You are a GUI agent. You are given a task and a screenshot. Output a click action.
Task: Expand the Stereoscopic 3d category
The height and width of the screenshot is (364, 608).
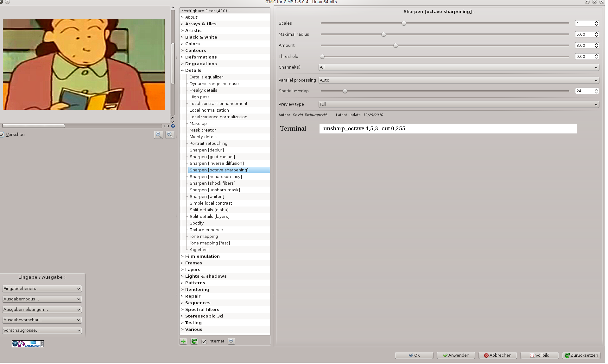(182, 316)
